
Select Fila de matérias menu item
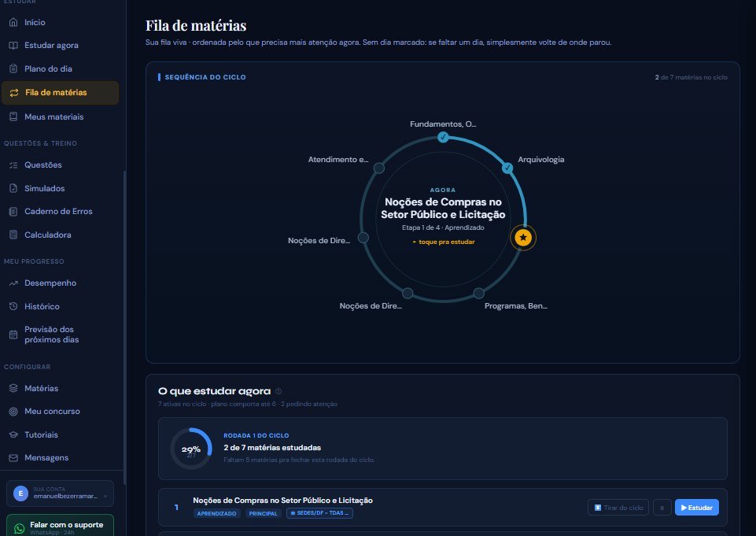click(x=61, y=93)
